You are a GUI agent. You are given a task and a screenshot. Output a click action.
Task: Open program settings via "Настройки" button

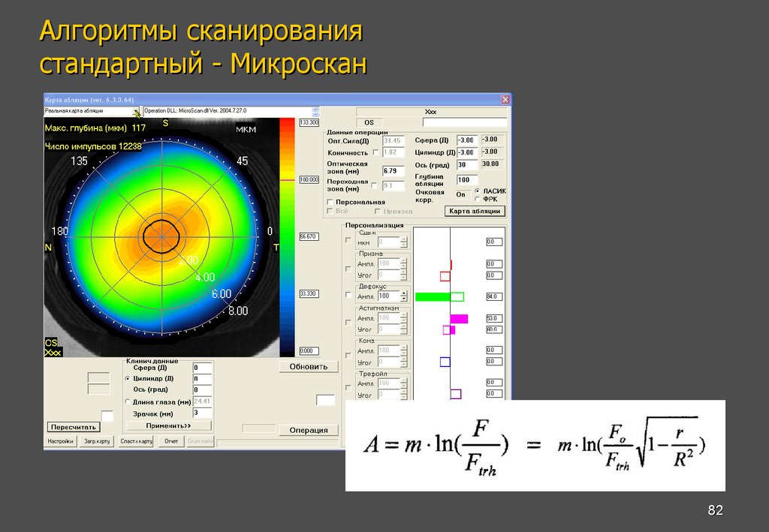pyautogui.click(x=60, y=441)
